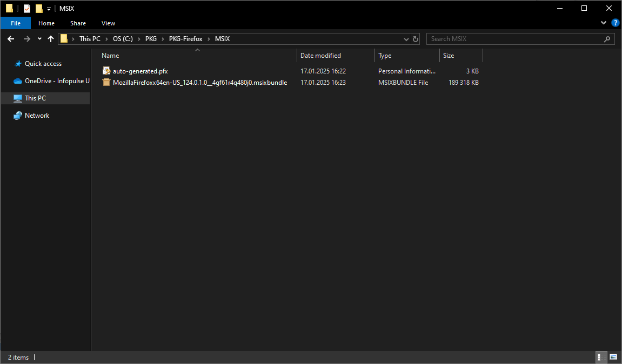Click New folder icon in title bar

coord(39,8)
